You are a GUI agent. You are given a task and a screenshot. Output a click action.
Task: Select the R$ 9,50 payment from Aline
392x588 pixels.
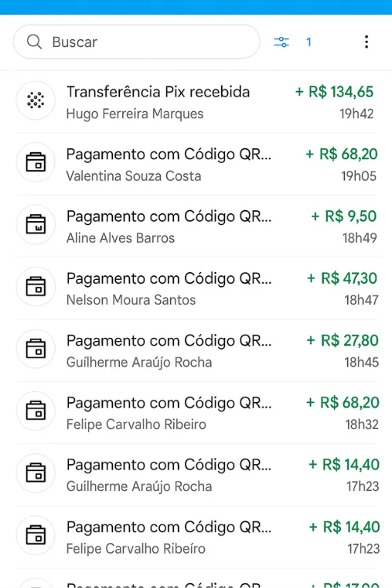pos(196,226)
